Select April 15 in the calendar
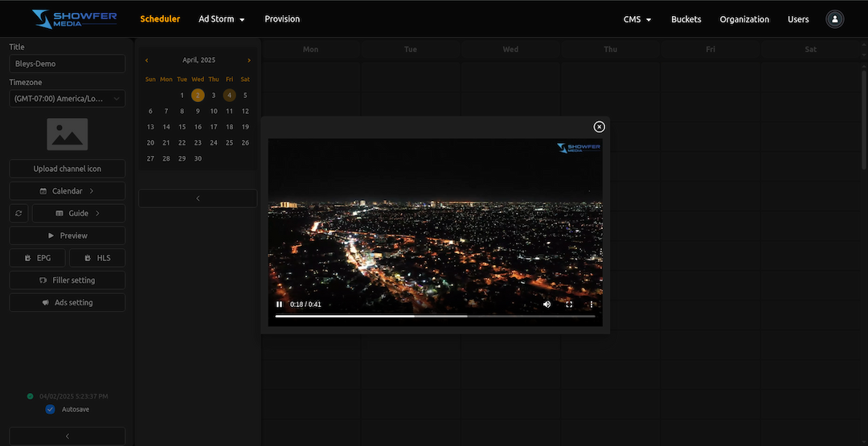This screenshot has height=446, width=868. [182, 127]
